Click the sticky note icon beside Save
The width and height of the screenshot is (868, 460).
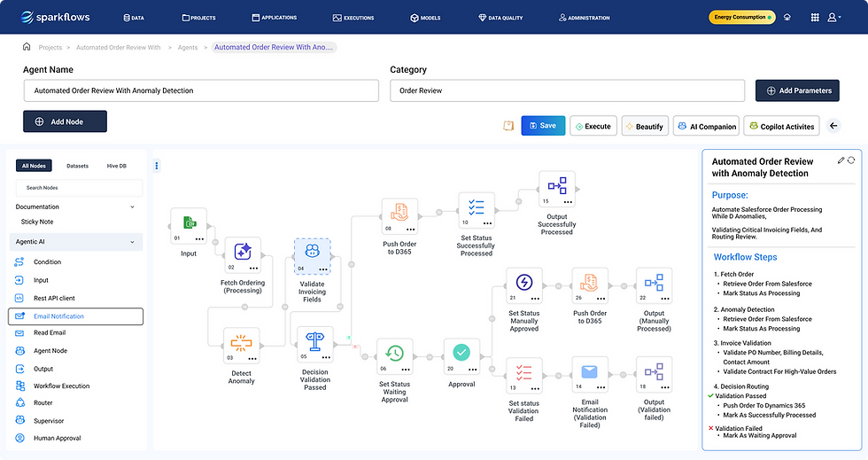(508, 126)
